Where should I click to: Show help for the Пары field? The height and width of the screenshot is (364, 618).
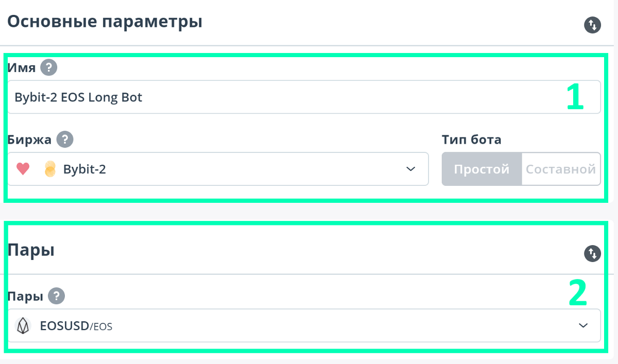point(56,296)
